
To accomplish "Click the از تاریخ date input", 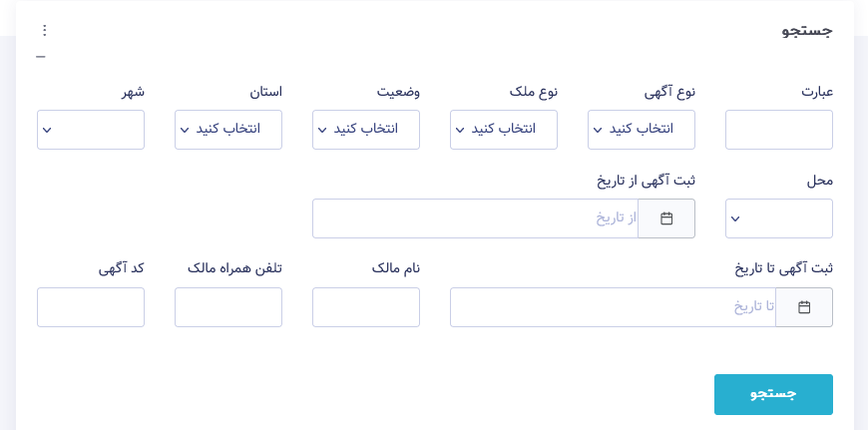I will tap(476, 218).
